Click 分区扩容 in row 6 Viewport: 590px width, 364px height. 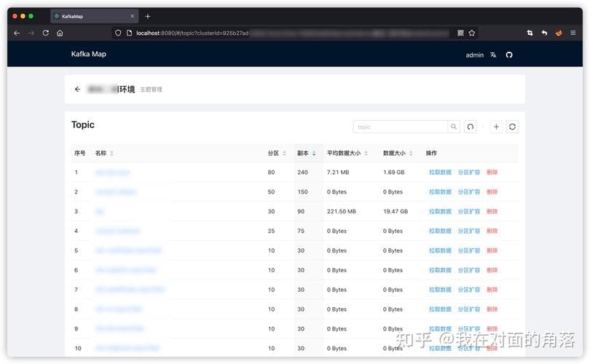[x=469, y=270]
